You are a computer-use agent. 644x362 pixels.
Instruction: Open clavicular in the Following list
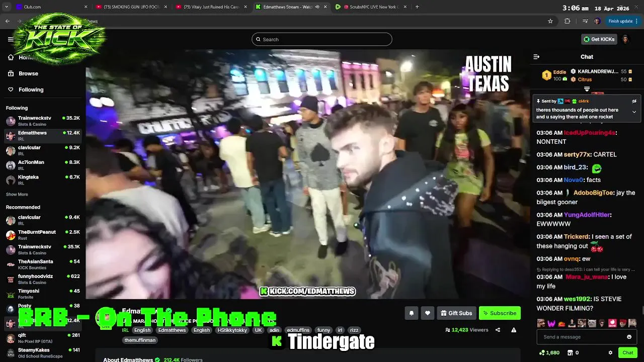[x=43, y=150]
